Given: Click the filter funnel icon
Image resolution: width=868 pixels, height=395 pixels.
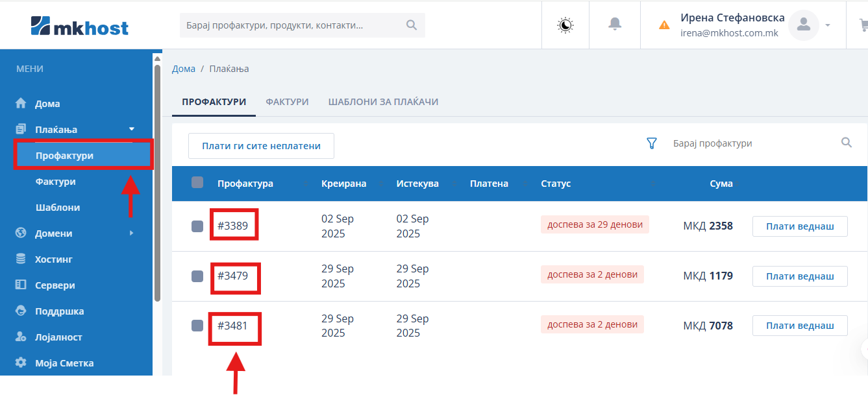Looking at the screenshot, I should point(652,143).
